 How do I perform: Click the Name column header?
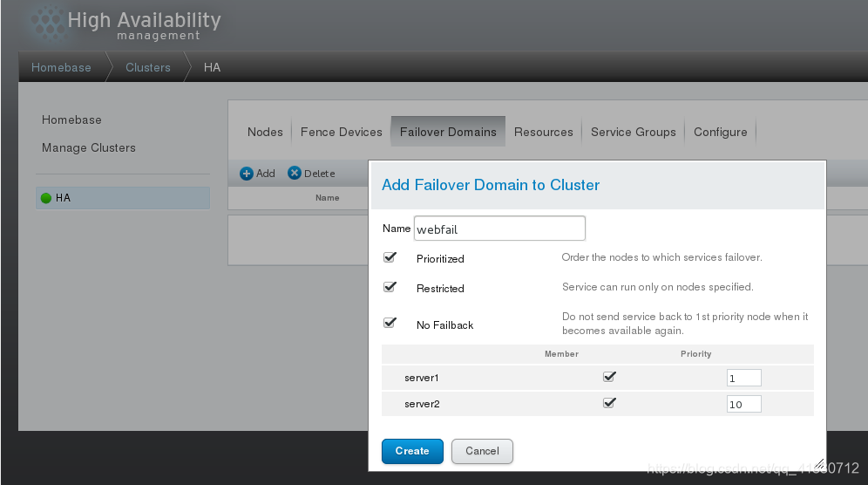pyautogui.click(x=327, y=198)
